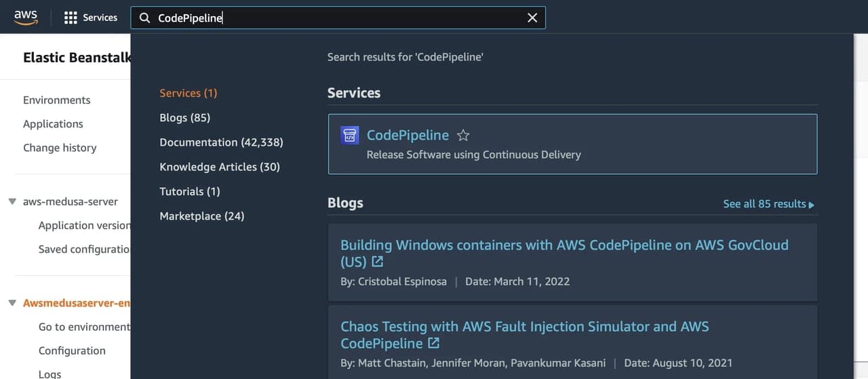Open the Services grid menu icon

tap(71, 18)
